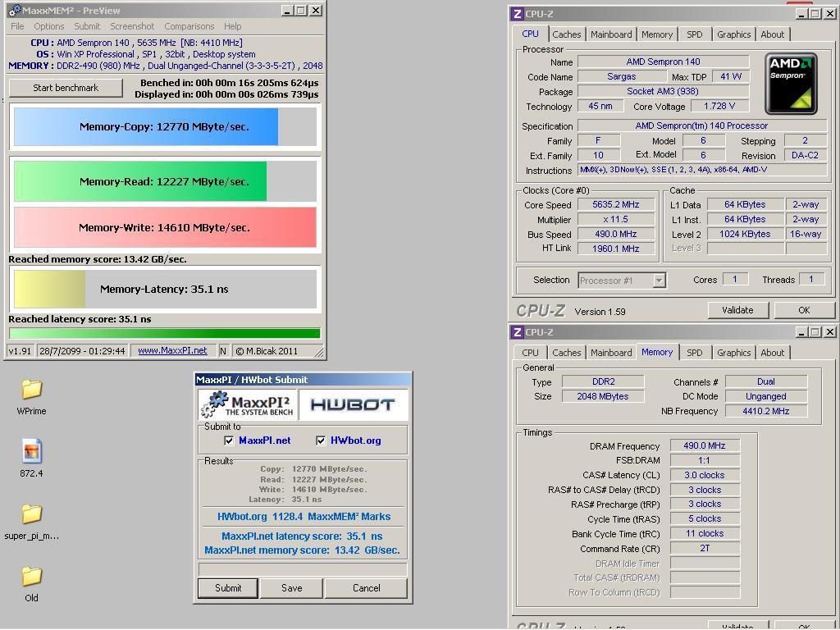840x630 pixels.
Task: Open the Screenshot menu in MaxxMEM²
Action: (132, 26)
